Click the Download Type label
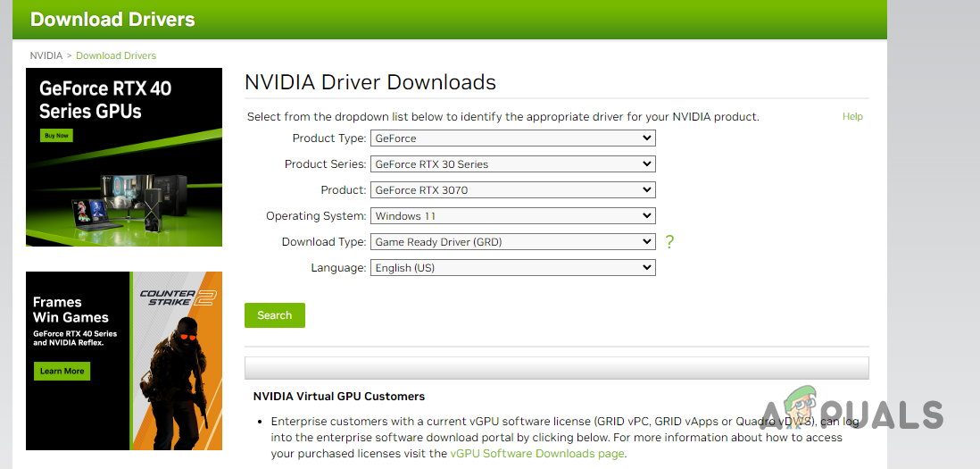 click(x=324, y=242)
